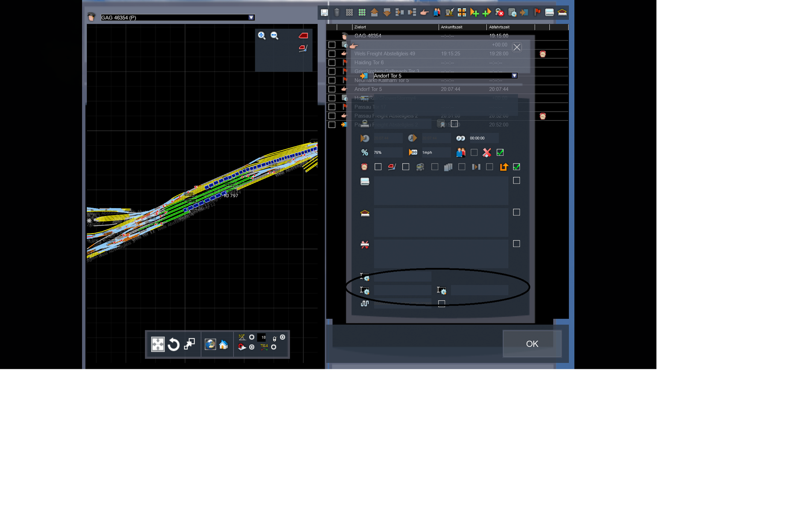Image resolution: width=812 pixels, height=529 pixels.
Task: Untick the green checkbox beside the orange arrow
Action: [516, 167]
